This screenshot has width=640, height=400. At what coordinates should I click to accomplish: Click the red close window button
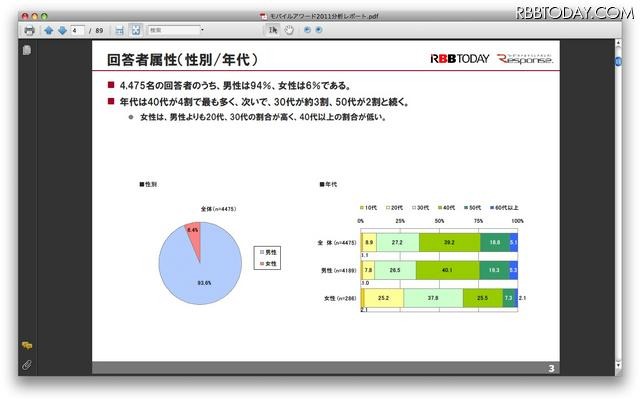[x=25, y=16]
